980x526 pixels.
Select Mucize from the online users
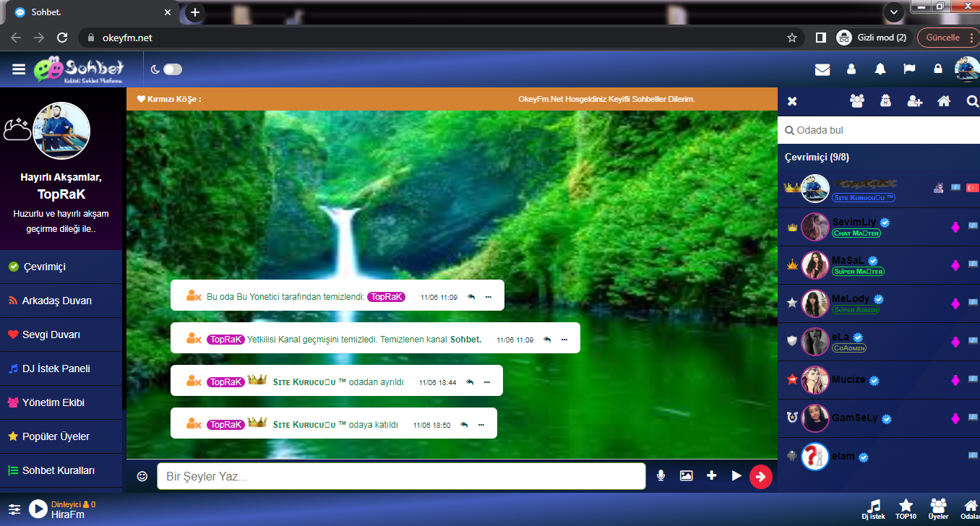(879, 380)
